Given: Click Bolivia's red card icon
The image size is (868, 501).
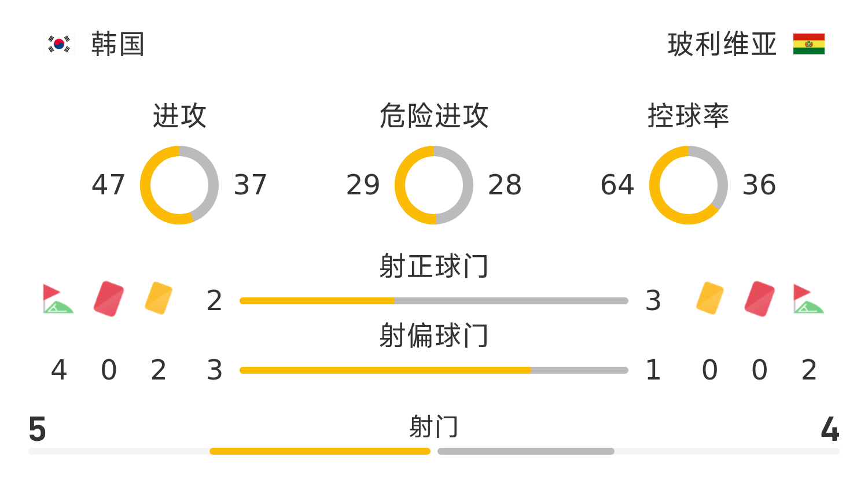Looking at the screenshot, I should point(760,299).
